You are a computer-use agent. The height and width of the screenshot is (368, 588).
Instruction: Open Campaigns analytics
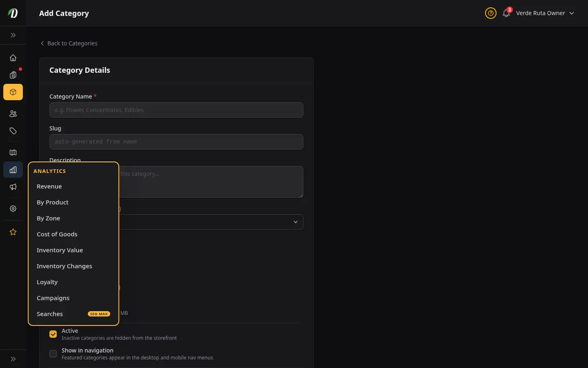tap(73, 298)
